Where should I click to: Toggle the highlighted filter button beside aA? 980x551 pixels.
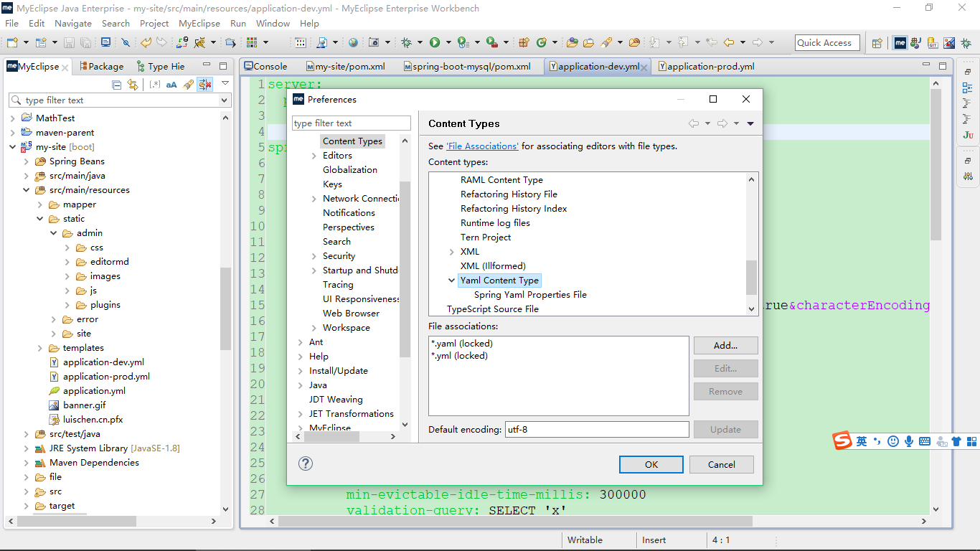point(205,85)
